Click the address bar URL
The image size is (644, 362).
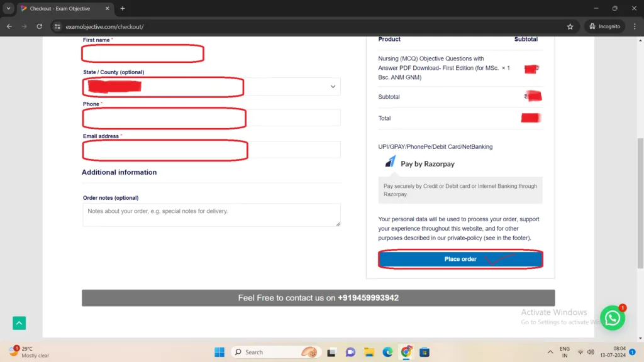105,26
